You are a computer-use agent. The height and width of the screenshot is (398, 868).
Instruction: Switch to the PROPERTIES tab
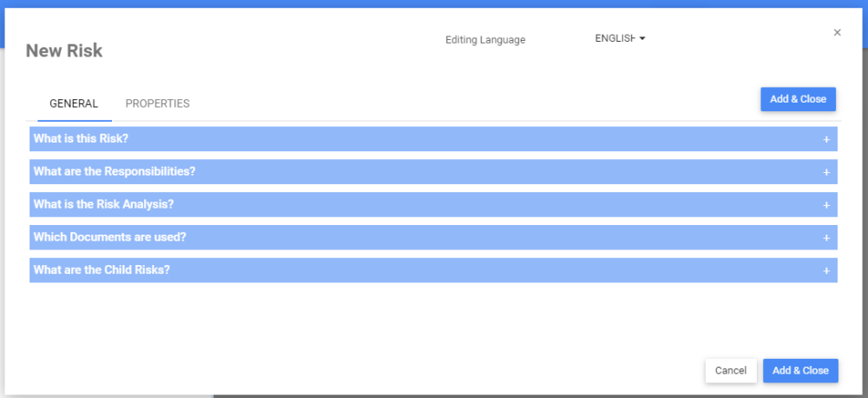tap(157, 103)
